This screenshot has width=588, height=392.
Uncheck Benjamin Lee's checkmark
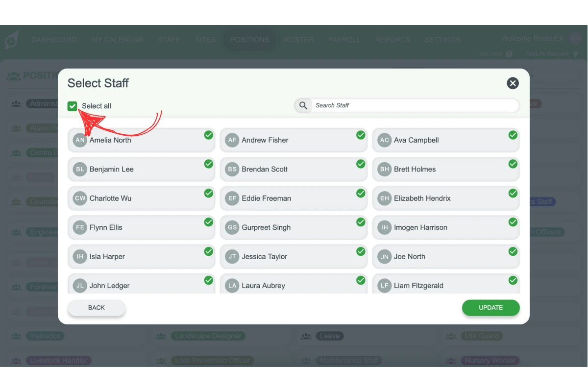[209, 164]
